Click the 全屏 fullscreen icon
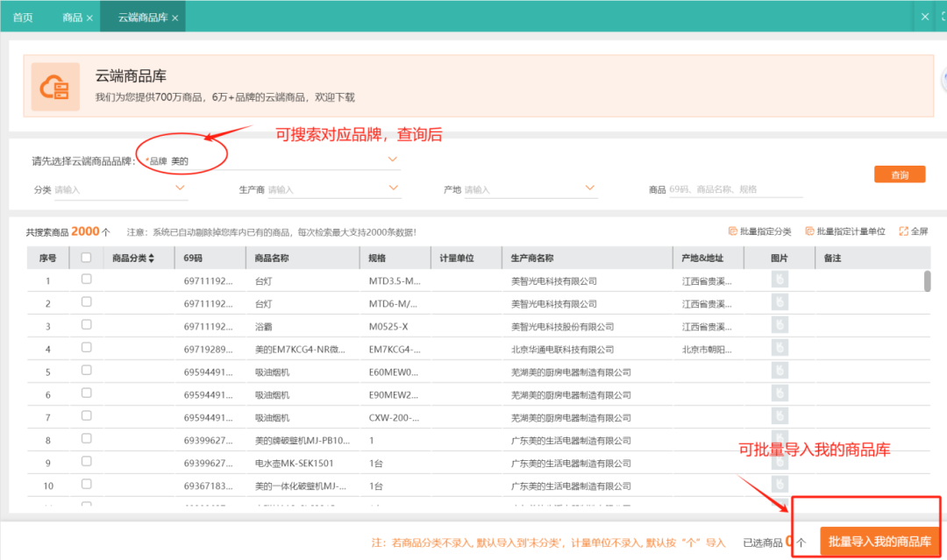Screen dimensions: 947x560 coord(903,231)
